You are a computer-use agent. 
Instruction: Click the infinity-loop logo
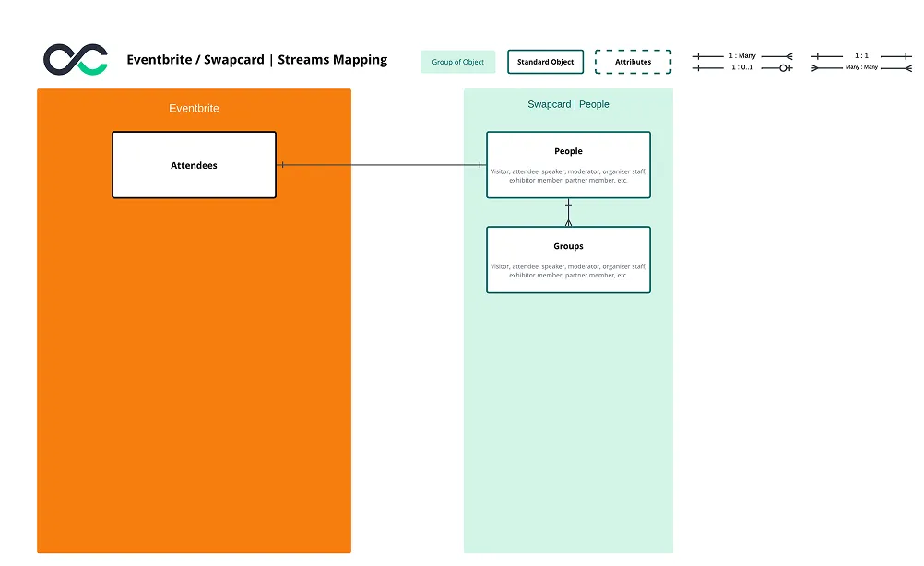tap(76, 60)
